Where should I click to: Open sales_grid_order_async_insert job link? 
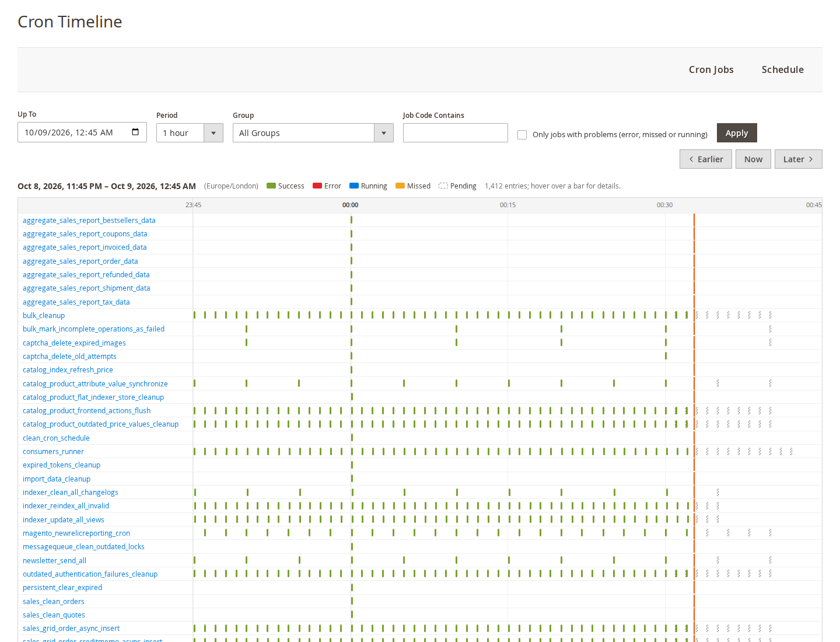(71, 628)
